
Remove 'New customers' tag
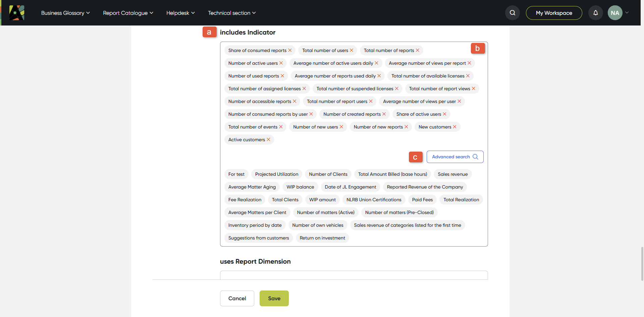(455, 127)
